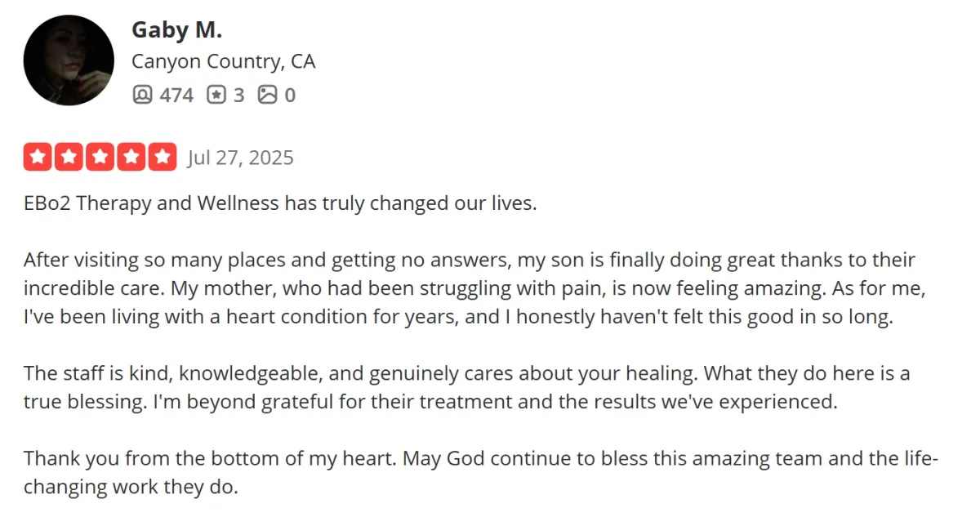The image size is (980, 517).
Task: Click the friends icon beside 474
Action: click(142, 96)
